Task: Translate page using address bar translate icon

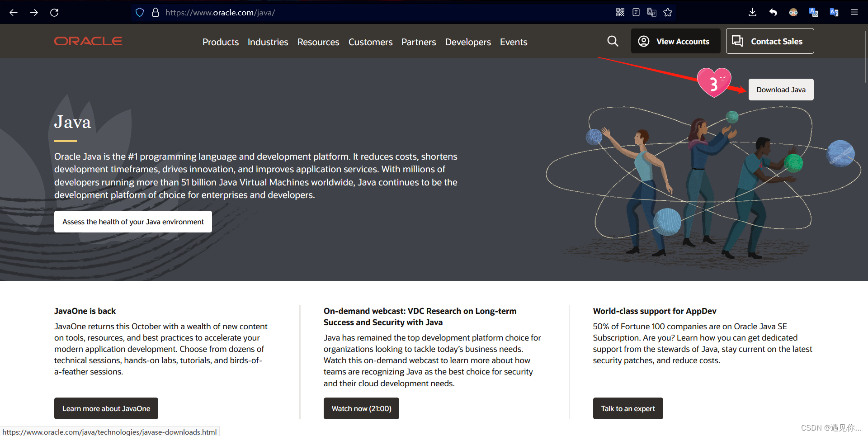Action: (x=652, y=12)
